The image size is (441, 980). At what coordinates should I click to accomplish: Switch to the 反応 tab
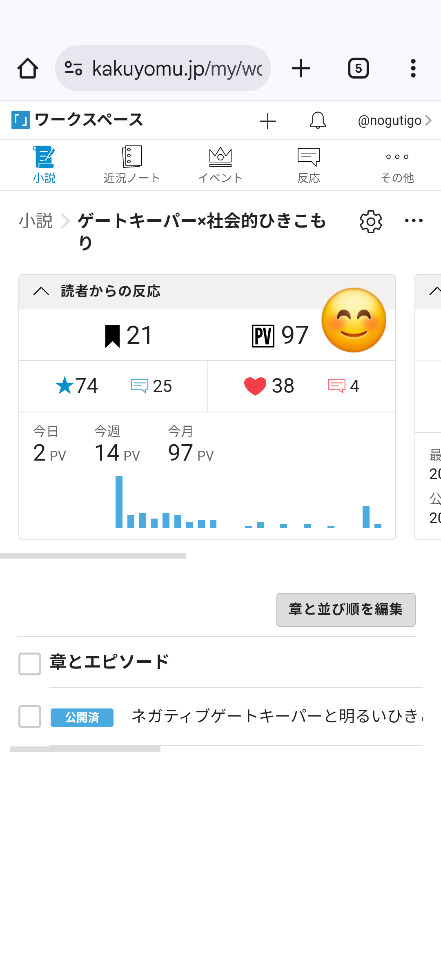pyautogui.click(x=309, y=165)
